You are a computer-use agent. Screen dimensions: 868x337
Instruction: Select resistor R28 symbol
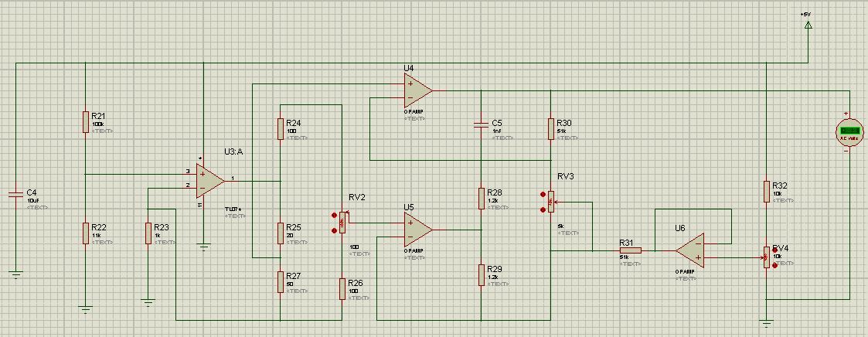482,198
